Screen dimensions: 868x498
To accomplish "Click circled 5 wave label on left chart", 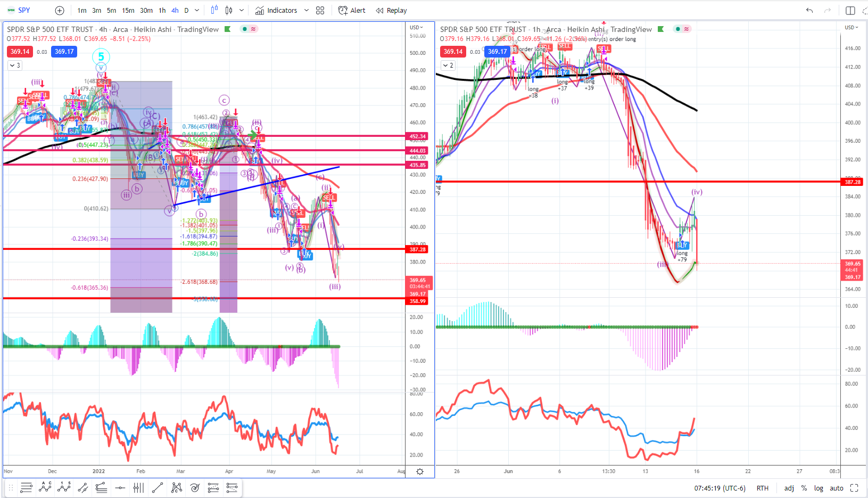I will point(101,56).
